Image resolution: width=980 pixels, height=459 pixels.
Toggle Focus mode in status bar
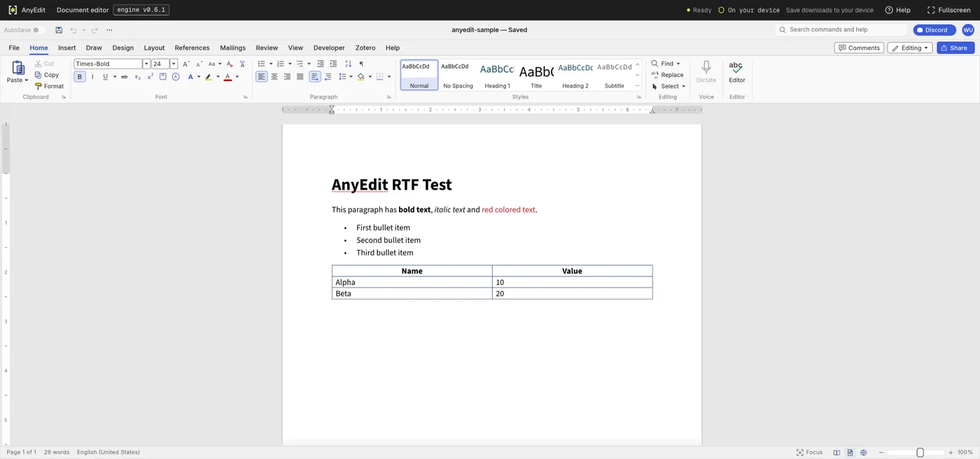tap(809, 453)
